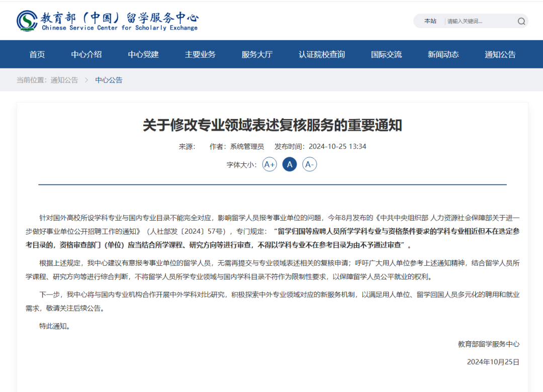Screen dimensions: 543x392
Task: Click the publish time 2024-10-25 13:34
Action: click(337, 146)
